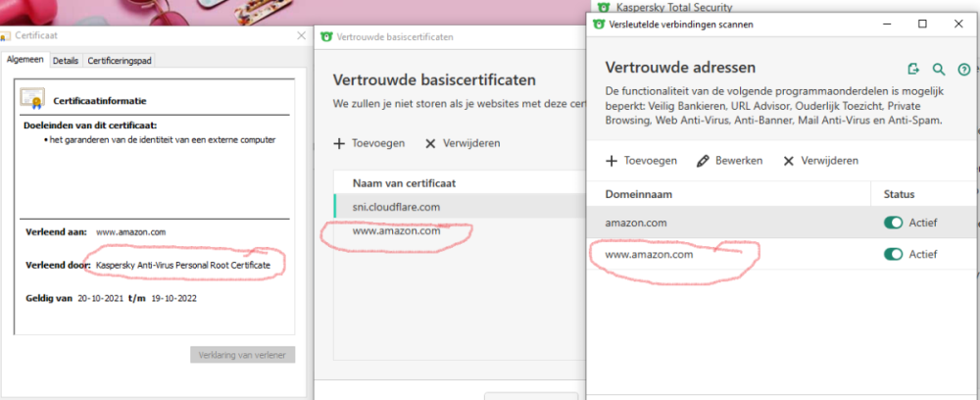
Task: Click the Kaspersky Total Security window icon
Action: (604, 8)
